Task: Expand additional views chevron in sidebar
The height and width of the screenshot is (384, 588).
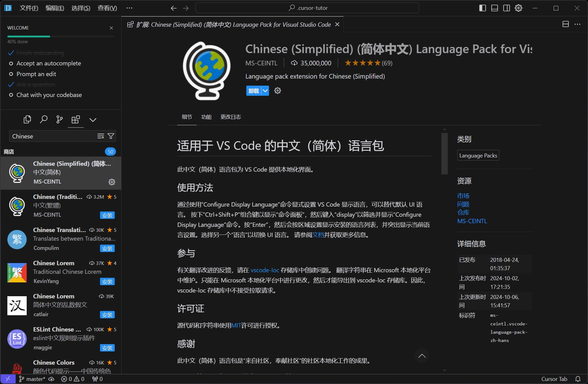Action: [93, 120]
